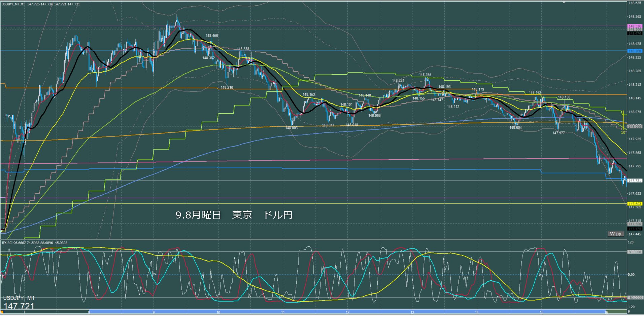Select the blue 148.388 price label
Viewport: 644px width, 316px height.
pyautogui.click(x=635, y=51)
